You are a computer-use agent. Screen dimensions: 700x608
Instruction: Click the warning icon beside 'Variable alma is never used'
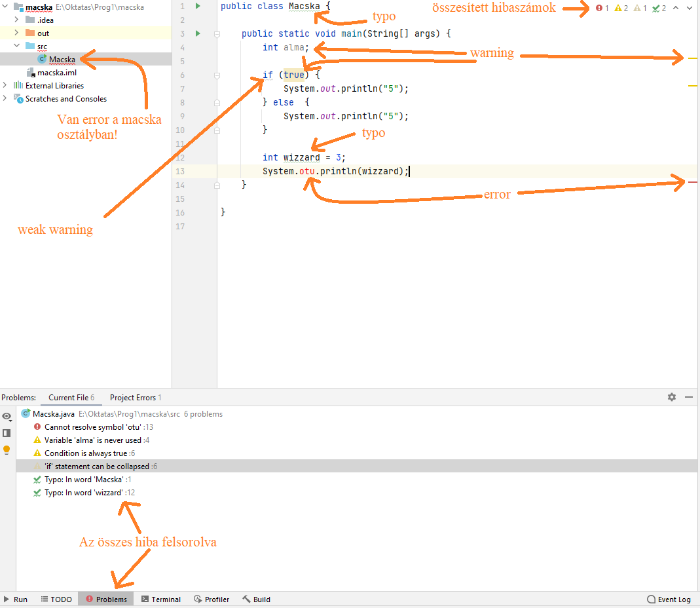(37, 440)
